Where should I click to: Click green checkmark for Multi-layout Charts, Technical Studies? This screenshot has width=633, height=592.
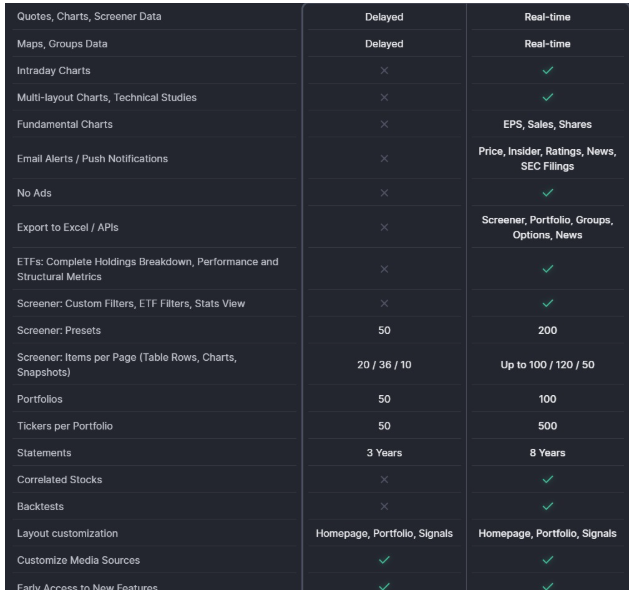(x=546, y=97)
